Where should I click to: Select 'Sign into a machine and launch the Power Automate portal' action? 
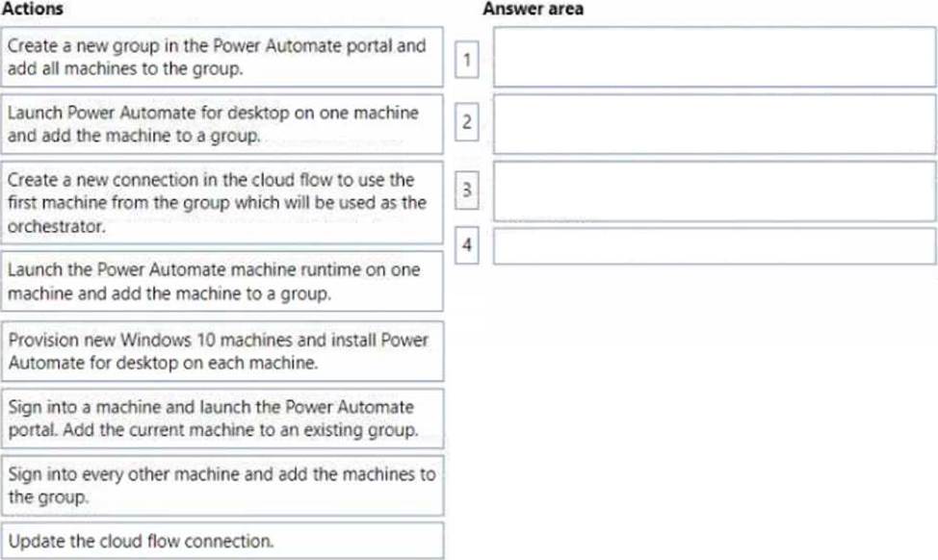tap(222, 419)
